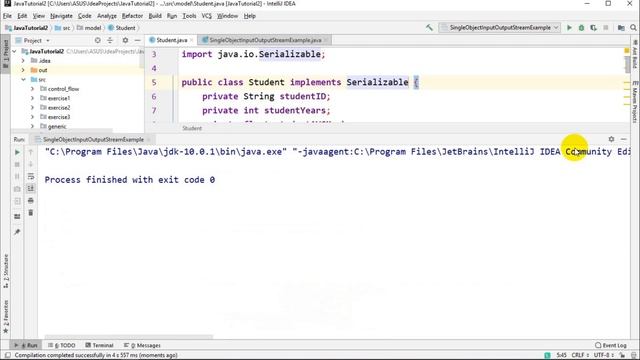
Task: Select 'generic' package in project tree
Action: [57, 127]
